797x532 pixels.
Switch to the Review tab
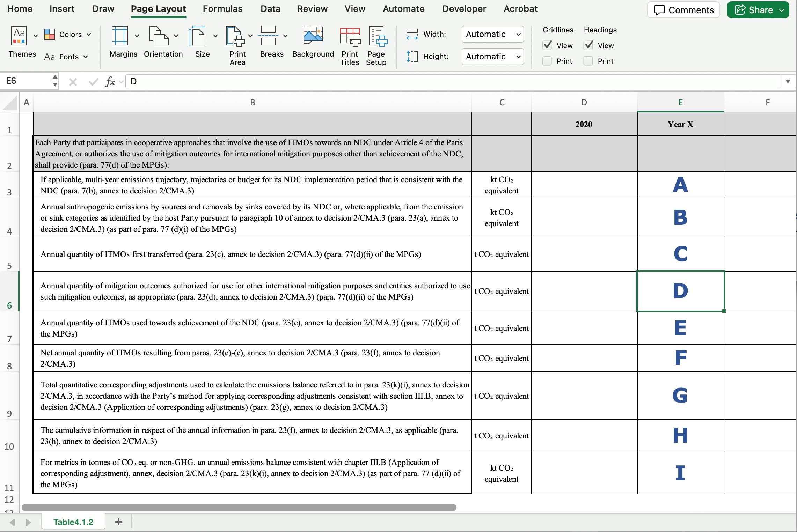pyautogui.click(x=312, y=9)
